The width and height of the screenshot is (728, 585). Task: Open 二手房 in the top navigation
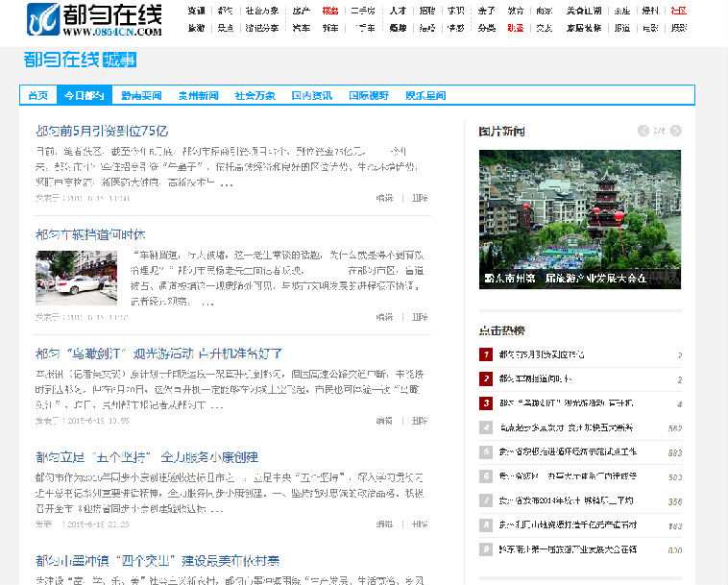(363, 11)
